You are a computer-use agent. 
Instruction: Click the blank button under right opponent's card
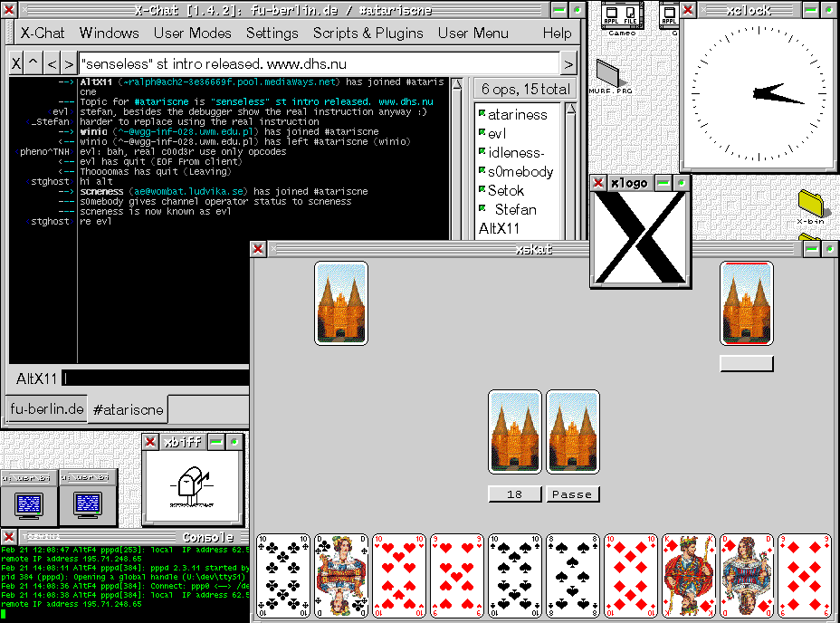[746, 363]
